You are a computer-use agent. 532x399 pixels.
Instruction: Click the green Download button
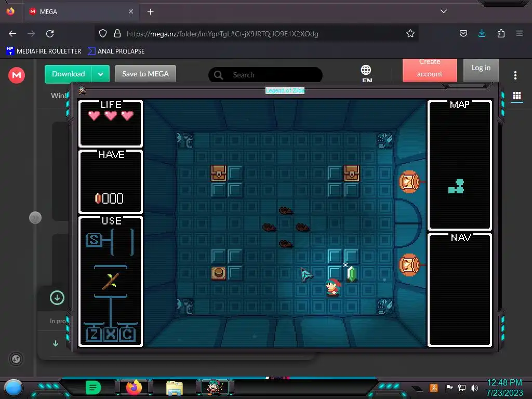click(x=68, y=74)
